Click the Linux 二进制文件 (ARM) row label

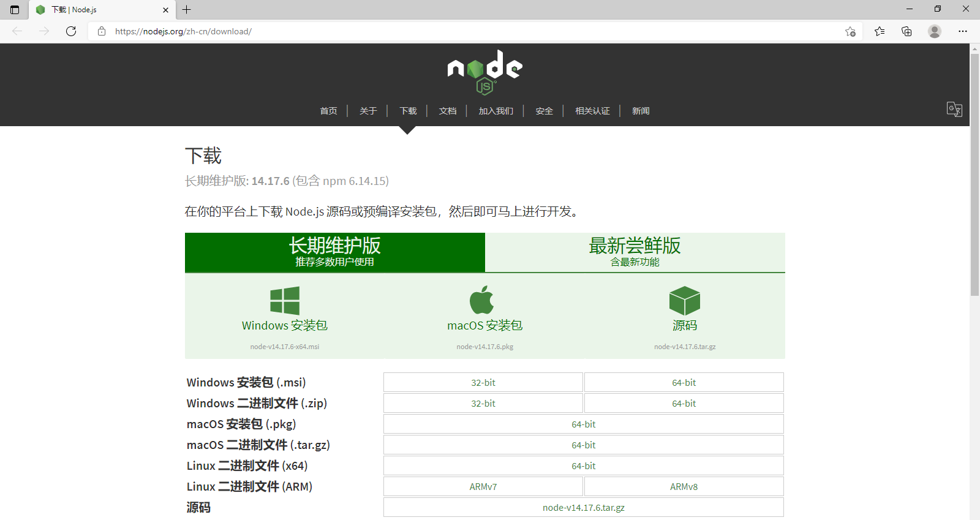(x=249, y=486)
